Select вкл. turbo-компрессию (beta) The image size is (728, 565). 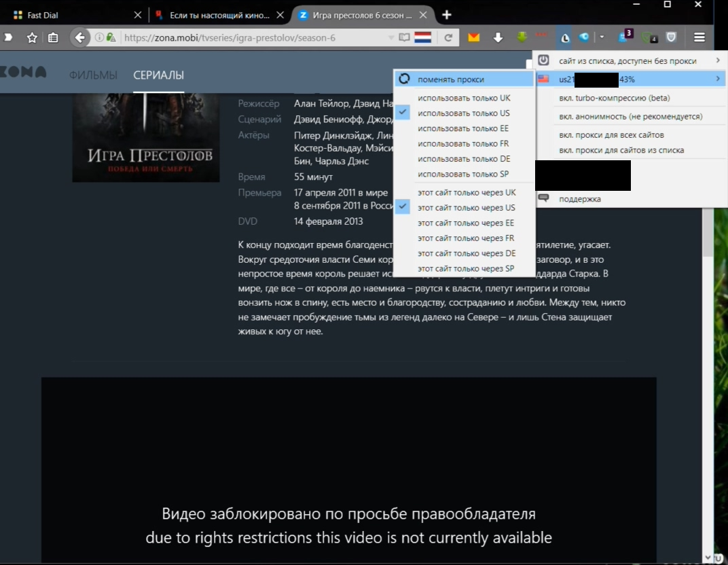pos(614,98)
